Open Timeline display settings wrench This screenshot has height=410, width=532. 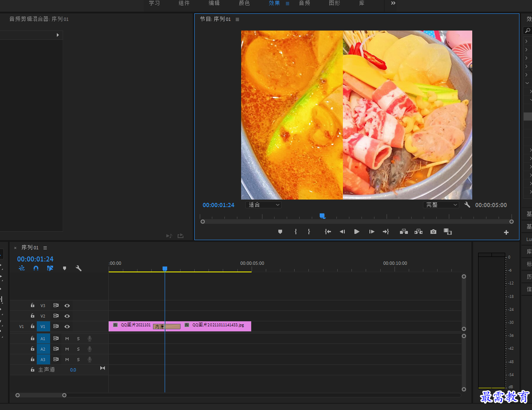79,268
